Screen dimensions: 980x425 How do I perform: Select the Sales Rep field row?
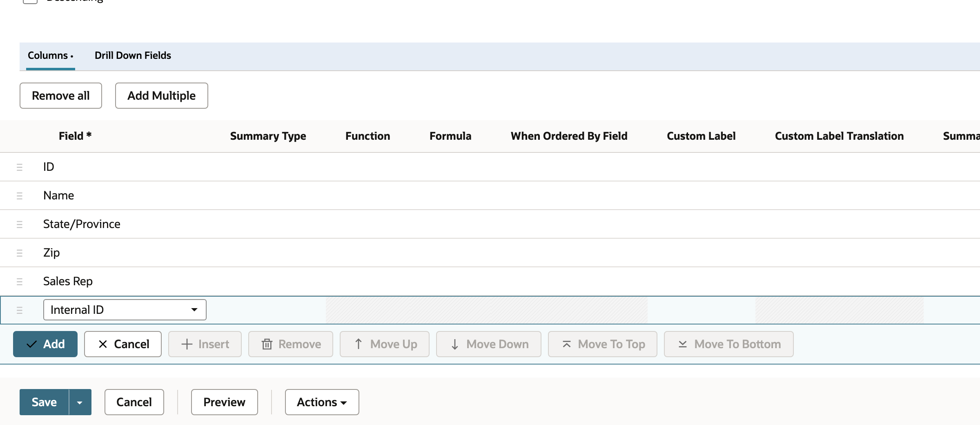pos(490,281)
